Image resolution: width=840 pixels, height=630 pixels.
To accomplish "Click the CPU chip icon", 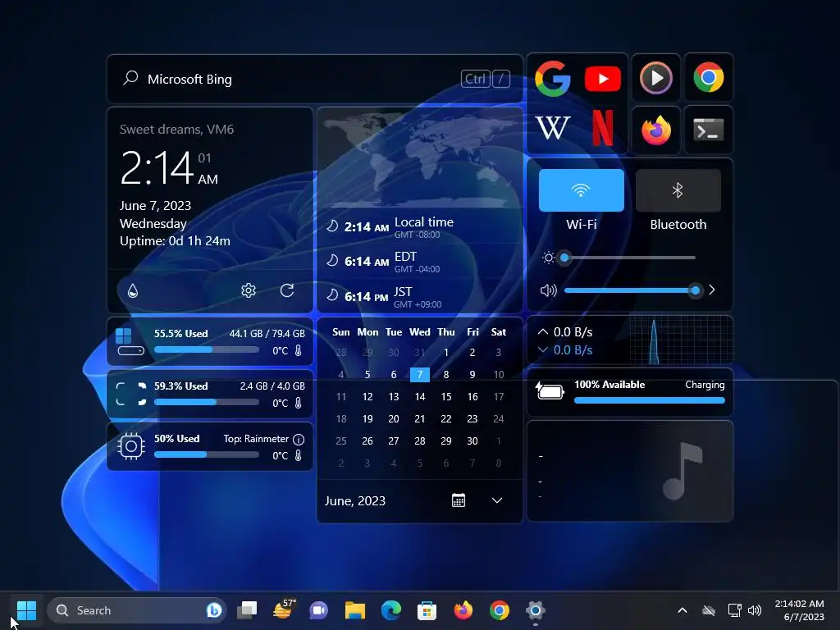I will [131, 446].
